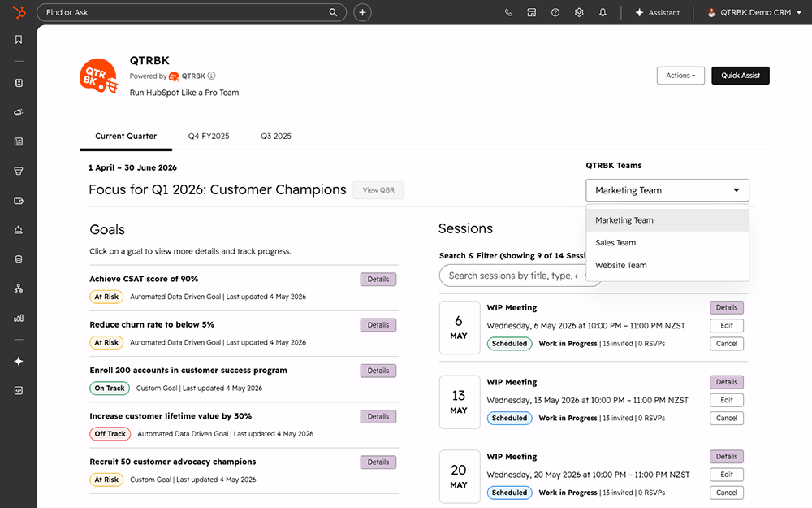Screen dimensions: 812x508
Task: Open the reporting bar chart sidebar icon
Action: tap(19, 319)
